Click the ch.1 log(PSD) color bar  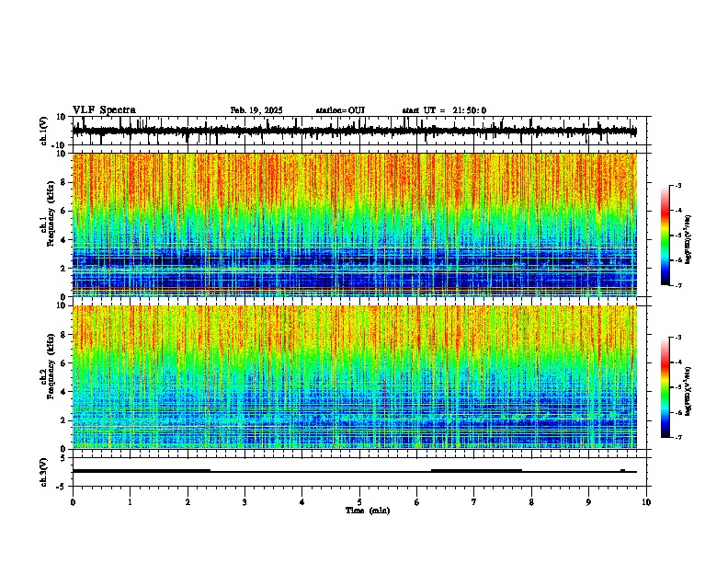click(x=665, y=236)
